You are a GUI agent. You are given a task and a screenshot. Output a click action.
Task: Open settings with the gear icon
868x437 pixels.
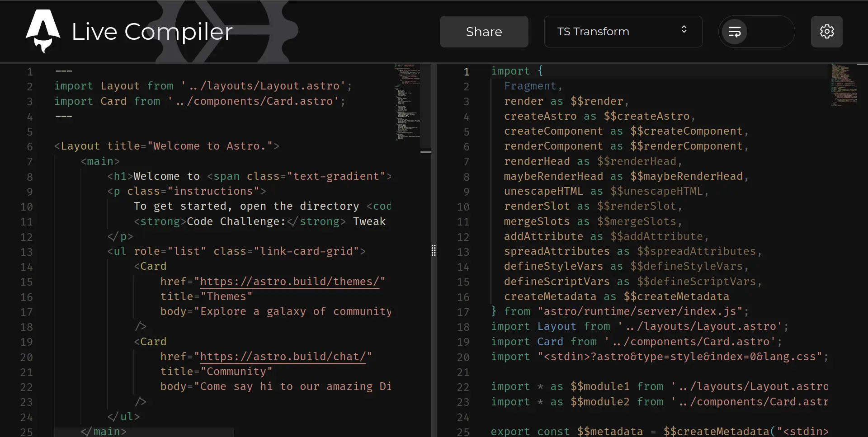click(826, 32)
